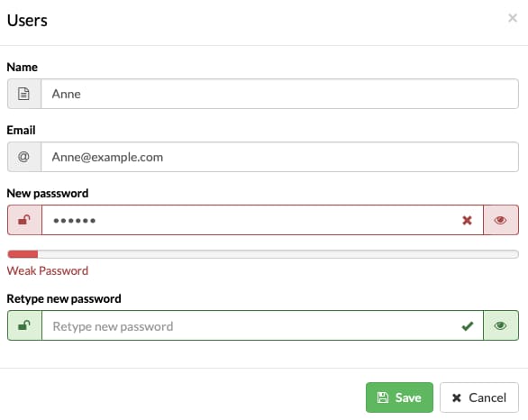Image resolution: width=528 pixels, height=420 pixels.
Task: Save the user details
Action: [399, 397]
